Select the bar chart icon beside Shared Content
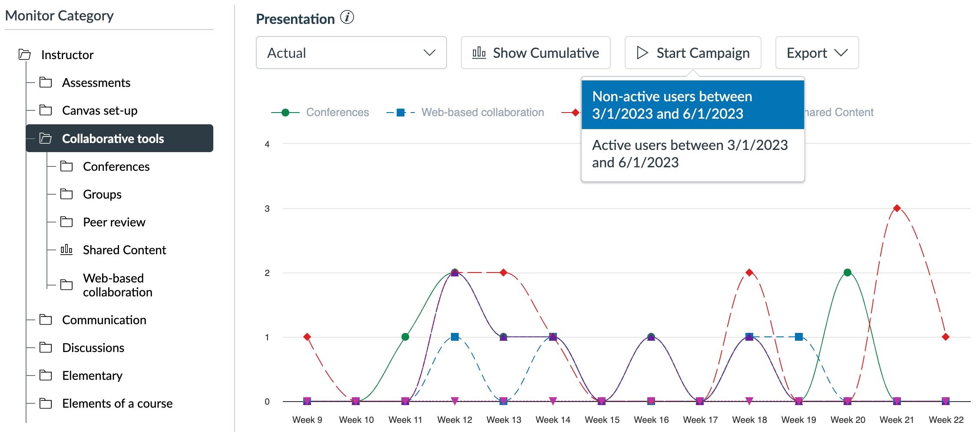Screen dimensions: 980x432 pos(66,250)
